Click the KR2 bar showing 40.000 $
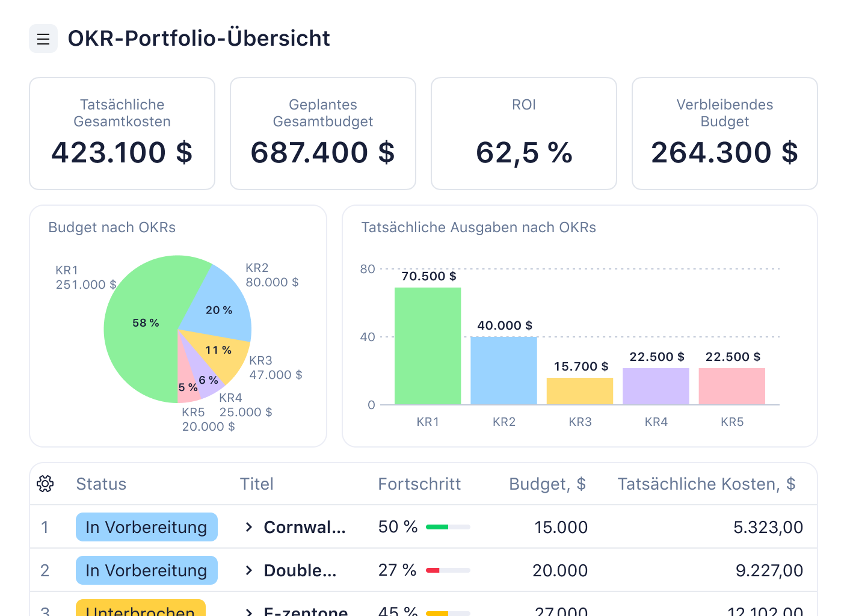Screen dimensions: 847x616 504,371
